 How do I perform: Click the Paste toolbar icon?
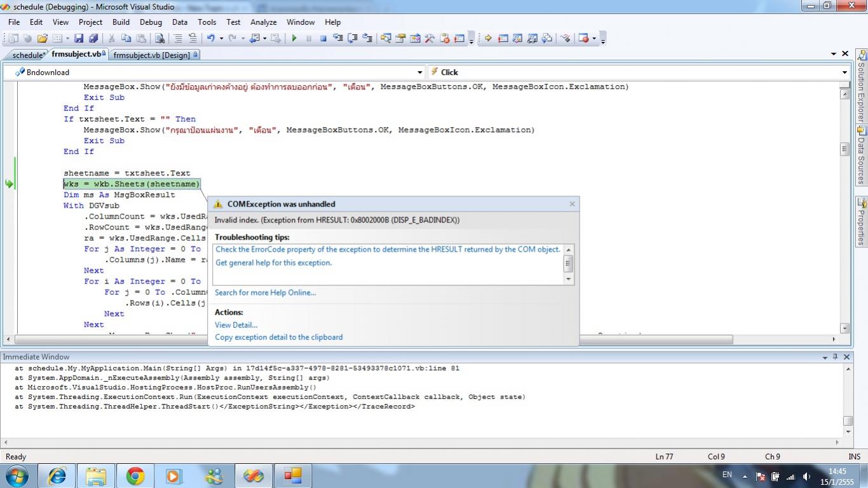pyautogui.click(x=140, y=38)
